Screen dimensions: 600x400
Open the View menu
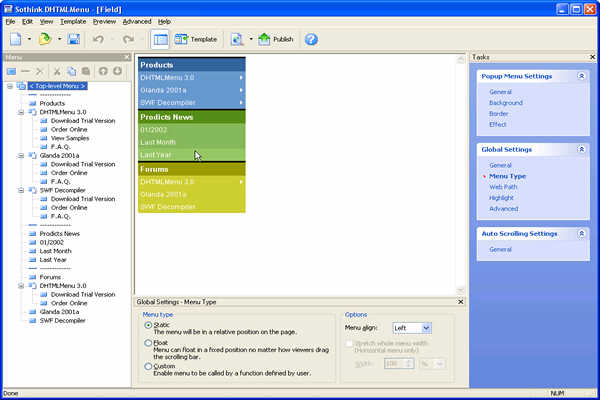(x=47, y=22)
